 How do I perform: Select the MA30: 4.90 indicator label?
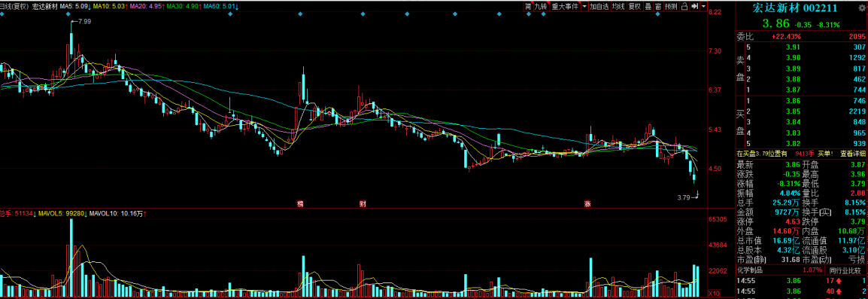tap(182, 7)
